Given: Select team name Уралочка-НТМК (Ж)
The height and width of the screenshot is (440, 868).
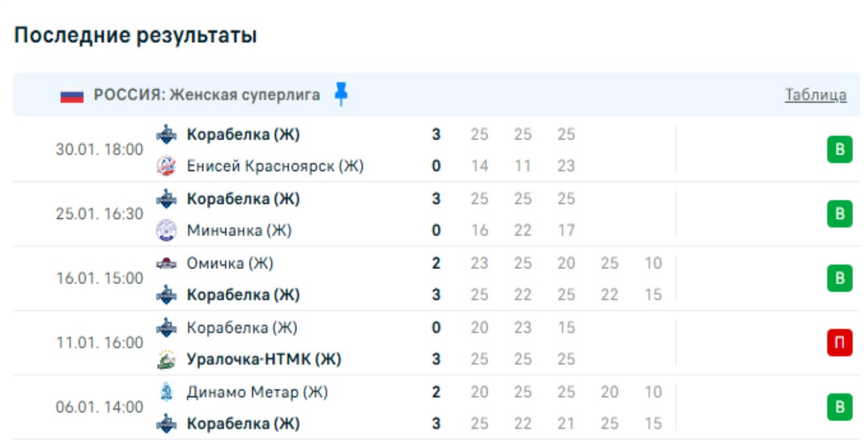Looking at the screenshot, I should 264,360.
